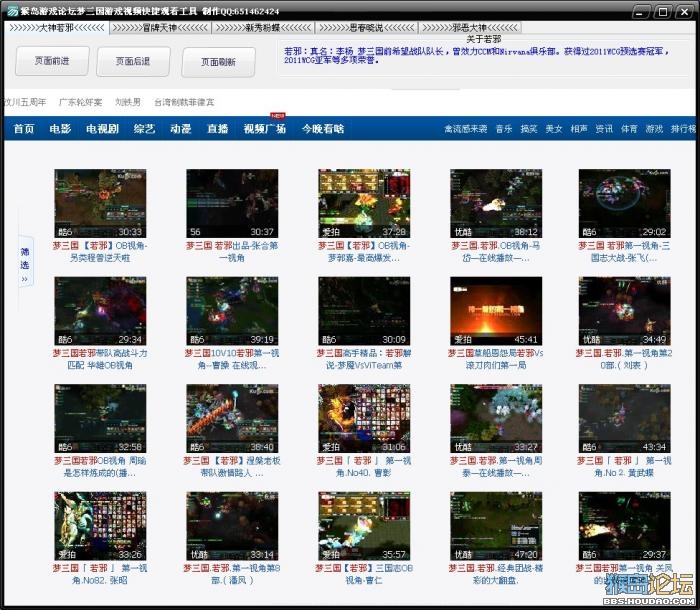The width and height of the screenshot is (700, 610).
Task: Click the 禽流感来袭 link
Action: point(466,129)
